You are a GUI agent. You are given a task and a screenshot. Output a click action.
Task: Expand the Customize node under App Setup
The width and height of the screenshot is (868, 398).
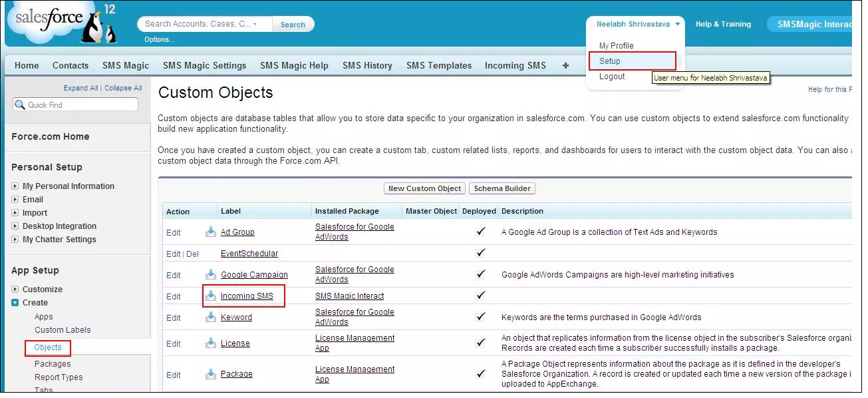(15, 290)
